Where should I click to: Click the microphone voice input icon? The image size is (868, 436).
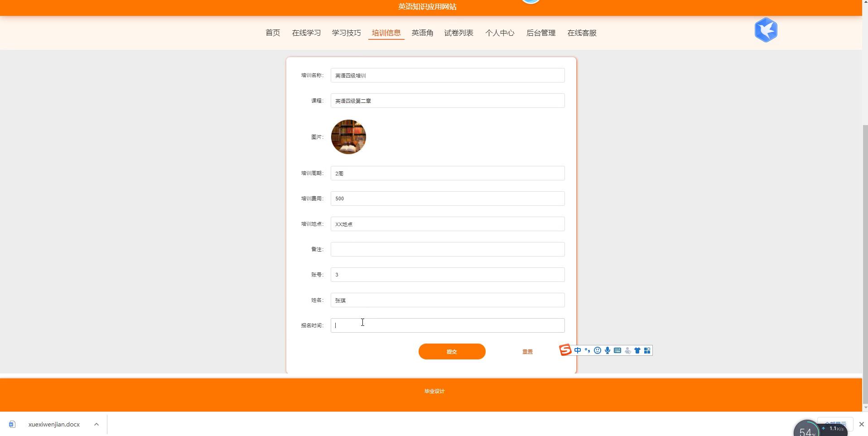pos(608,350)
